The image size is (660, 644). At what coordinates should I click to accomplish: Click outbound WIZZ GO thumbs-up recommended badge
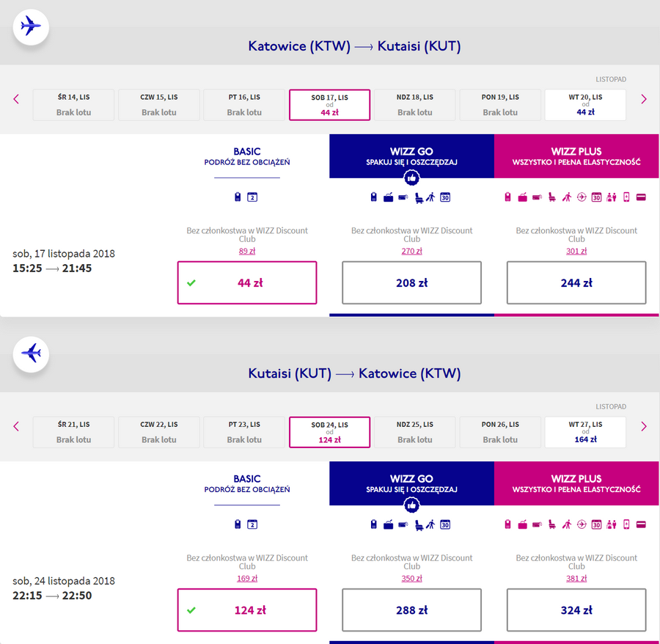411,178
